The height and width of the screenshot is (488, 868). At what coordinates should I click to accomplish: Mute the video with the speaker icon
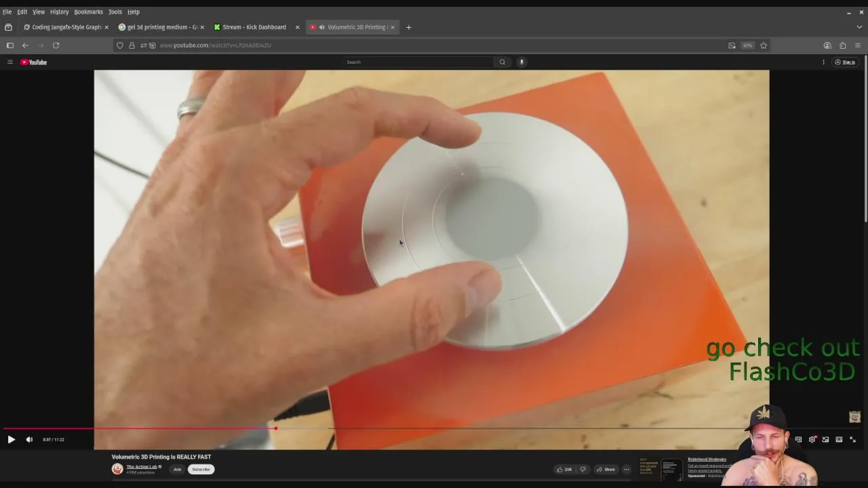coord(29,439)
